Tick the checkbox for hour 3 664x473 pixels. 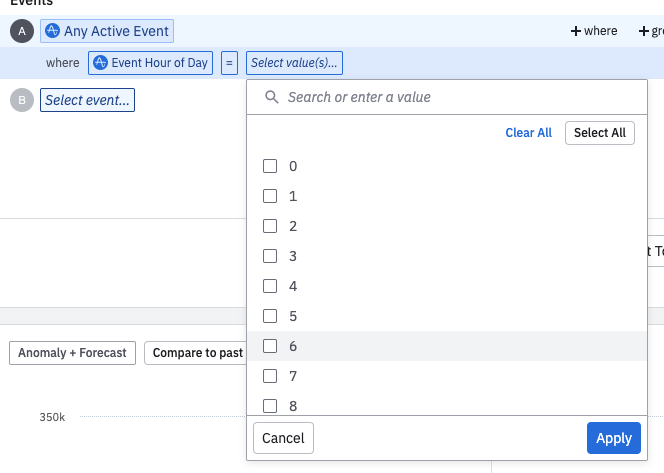tap(270, 256)
